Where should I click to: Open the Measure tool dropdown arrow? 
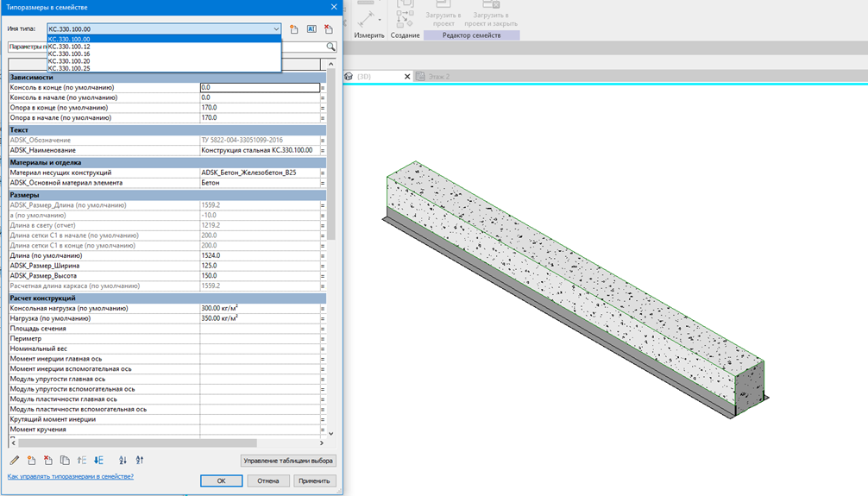[x=380, y=20]
